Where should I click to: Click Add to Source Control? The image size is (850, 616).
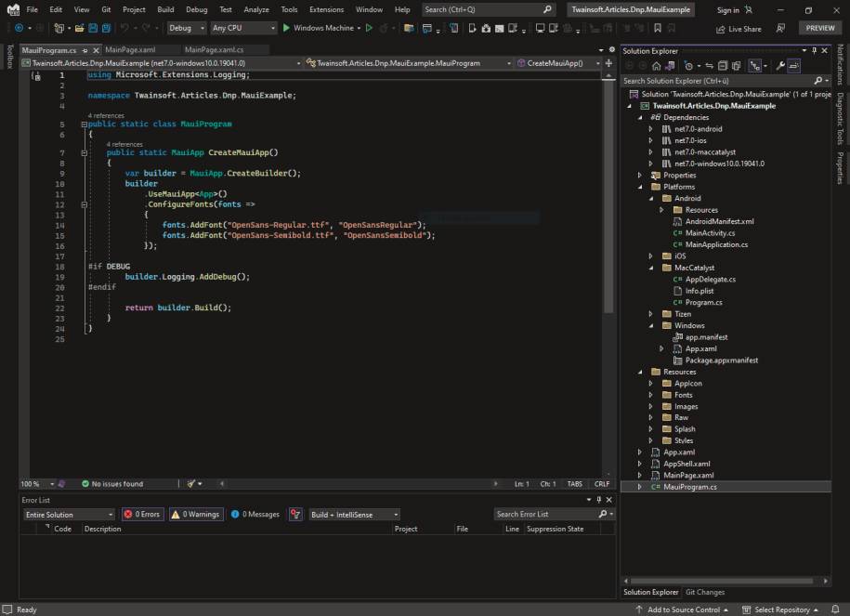pyautogui.click(x=683, y=610)
